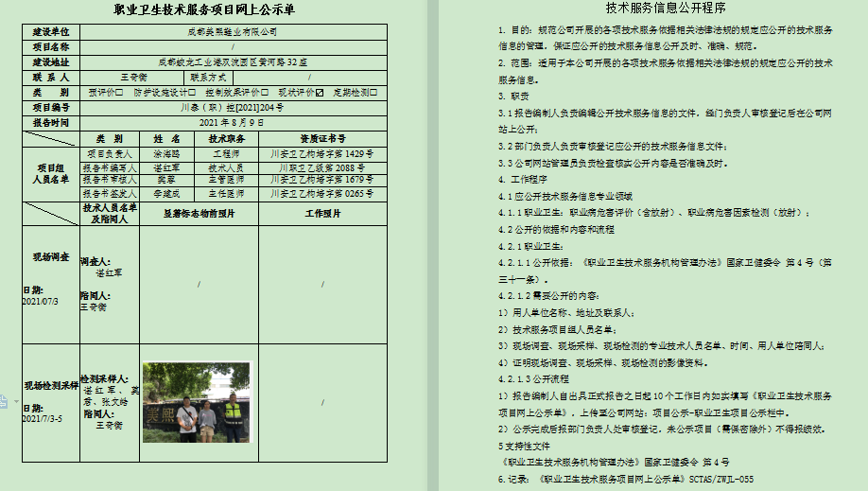Image resolution: width=868 pixels, height=491 pixels.
Task: Enable the 定期检测 checkbox
Action: [373, 93]
